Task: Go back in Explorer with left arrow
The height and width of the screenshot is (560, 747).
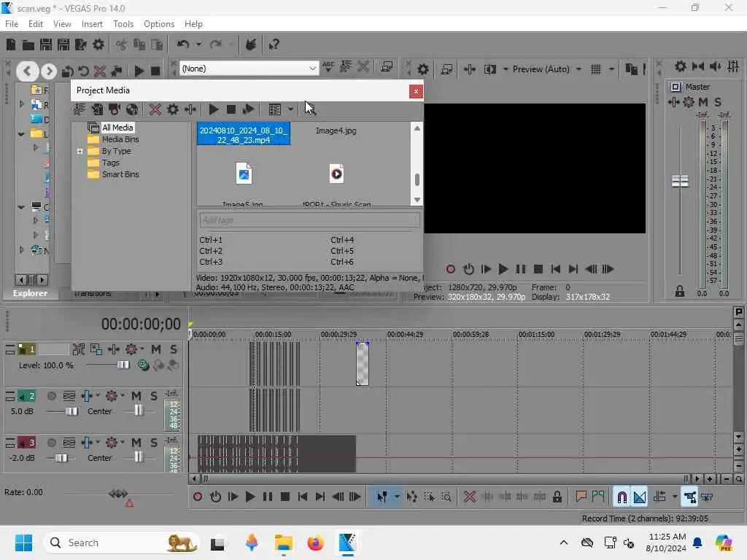Action: [27, 71]
